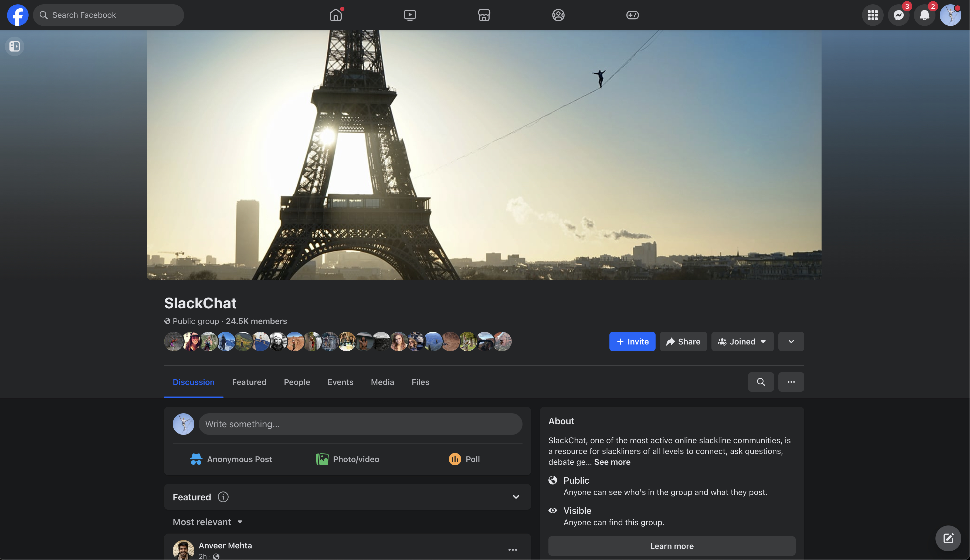Switch to the Media tab
This screenshot has width=970, height=560.
pyautogui.click(x=382, y=382)
